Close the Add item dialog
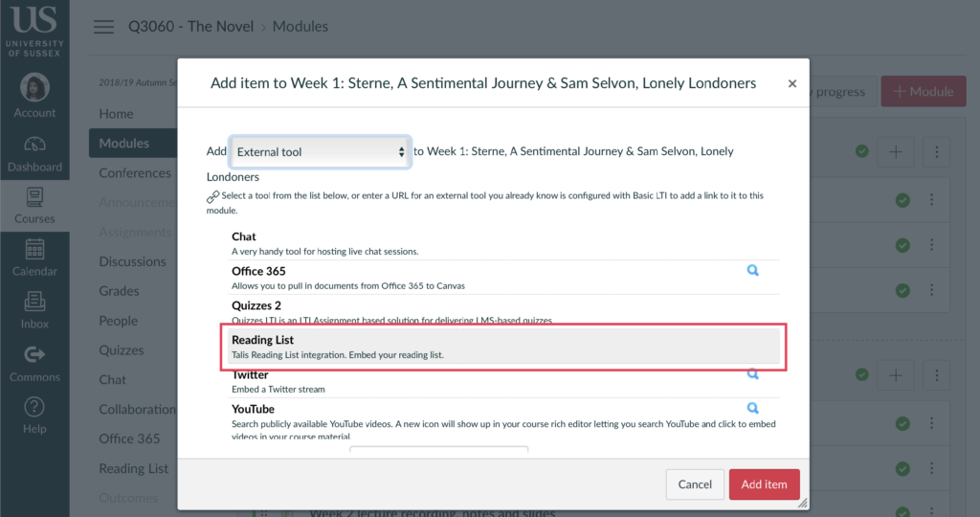Image resolution: width=980 pixels, height=517 pixels. coord(791,83)
